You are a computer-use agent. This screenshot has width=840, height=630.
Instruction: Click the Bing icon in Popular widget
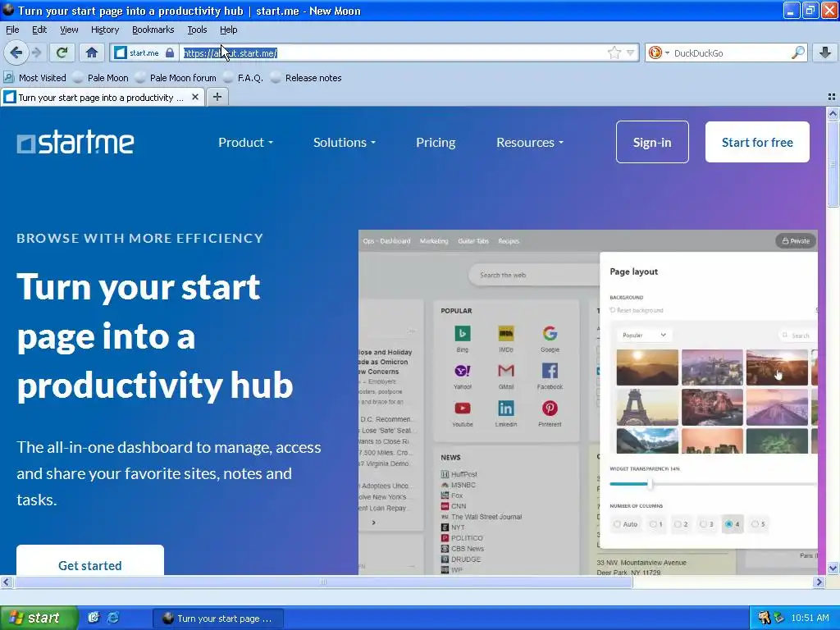(463, 333)
